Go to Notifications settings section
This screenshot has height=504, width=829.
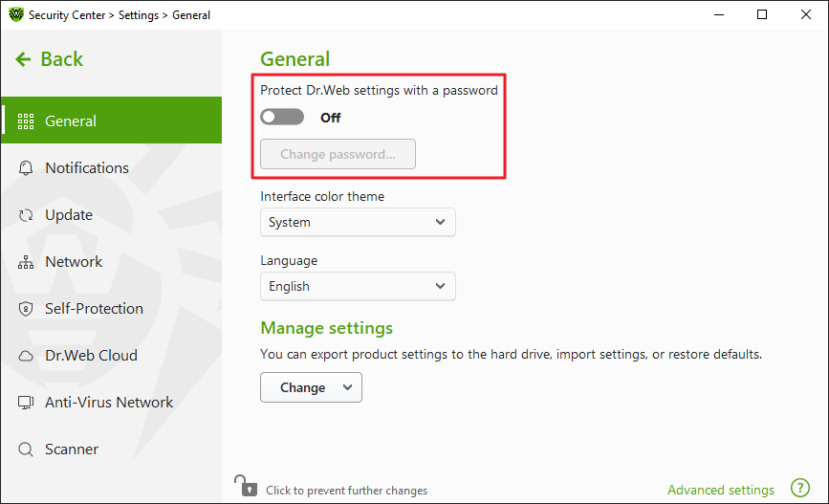coord(87,168)
